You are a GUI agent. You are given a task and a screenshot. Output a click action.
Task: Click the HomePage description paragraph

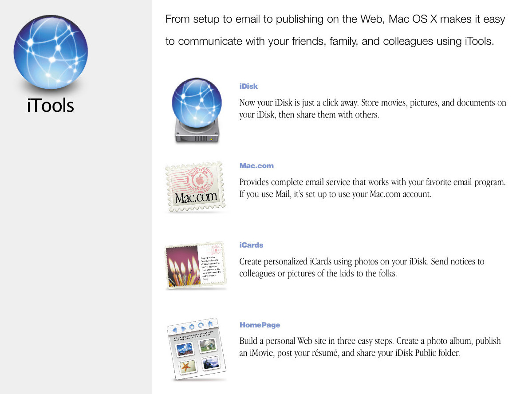point(370,347)
